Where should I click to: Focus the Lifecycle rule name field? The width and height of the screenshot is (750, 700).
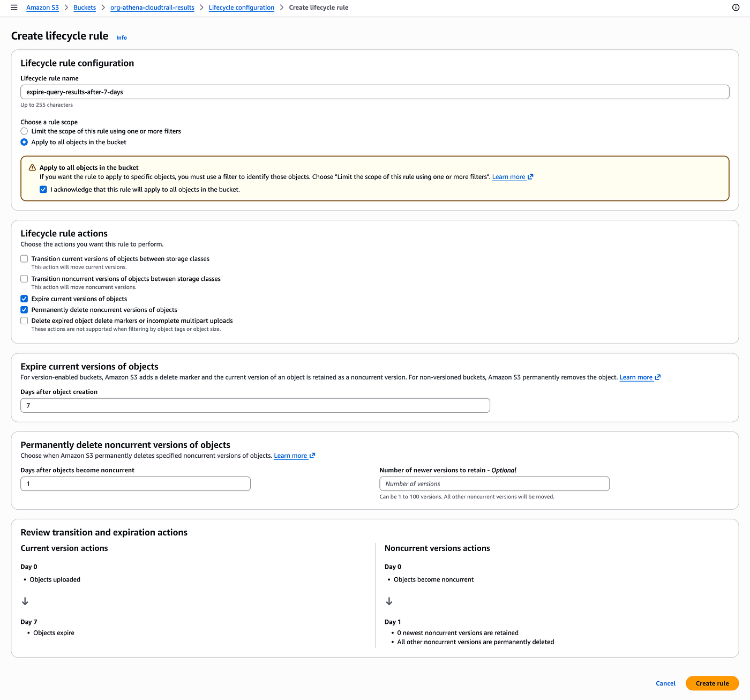click(x=375, y=92)
